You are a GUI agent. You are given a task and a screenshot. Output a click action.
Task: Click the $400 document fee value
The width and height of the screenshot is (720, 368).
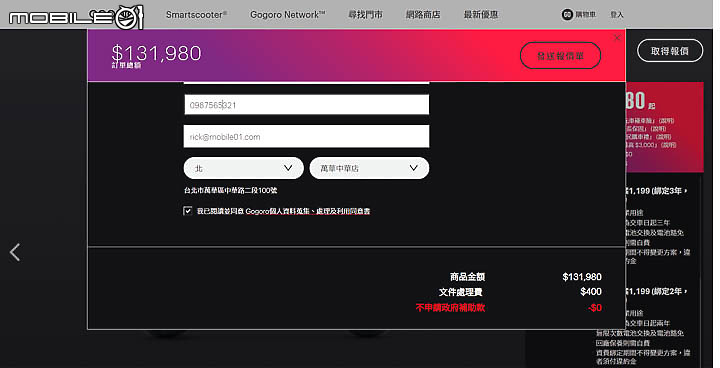coord(591,292)
